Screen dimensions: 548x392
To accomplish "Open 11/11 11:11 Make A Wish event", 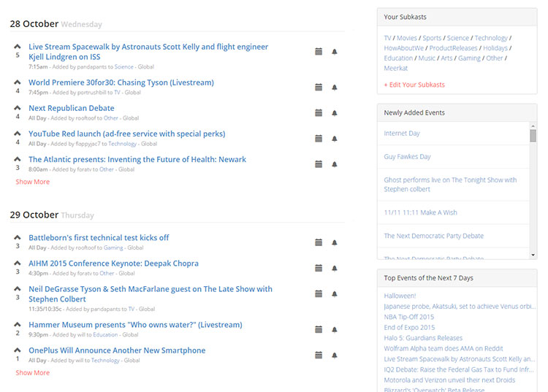I will click(420, 212).
